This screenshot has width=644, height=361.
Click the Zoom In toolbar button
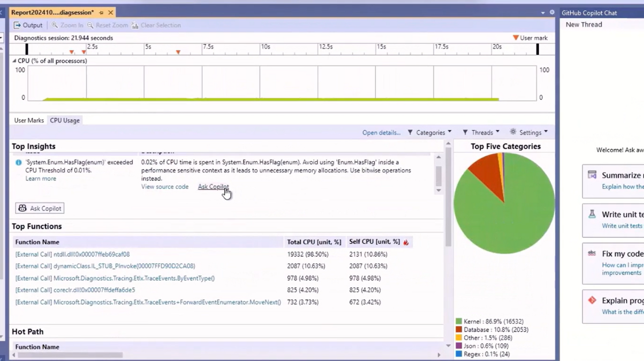[67, 25]
